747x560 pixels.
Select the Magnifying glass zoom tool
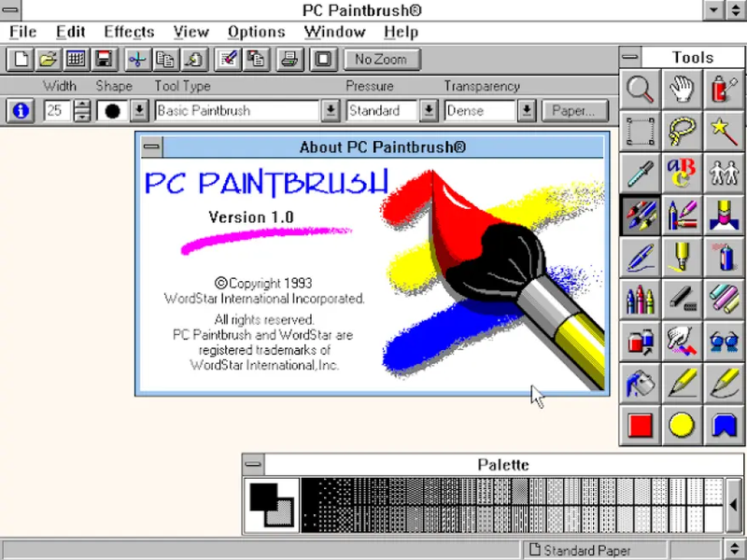(641, 90)
